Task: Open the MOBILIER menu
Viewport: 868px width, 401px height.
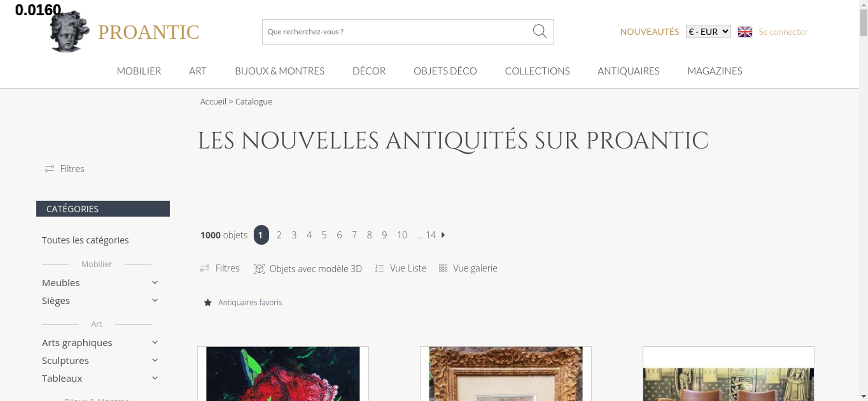Action: tap(139, 71)
